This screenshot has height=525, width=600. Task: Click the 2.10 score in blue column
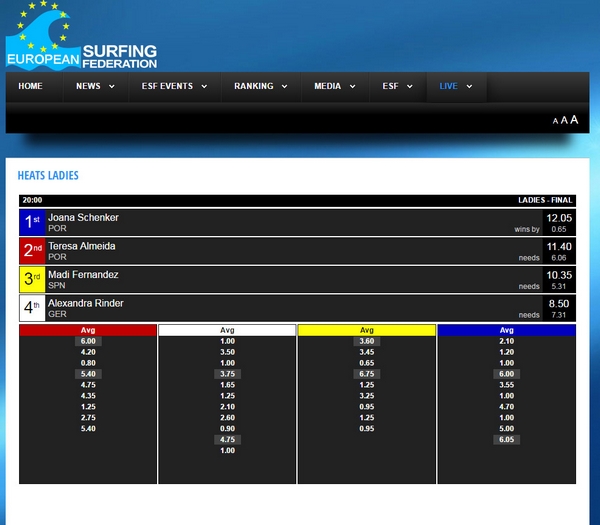point(507,341)
